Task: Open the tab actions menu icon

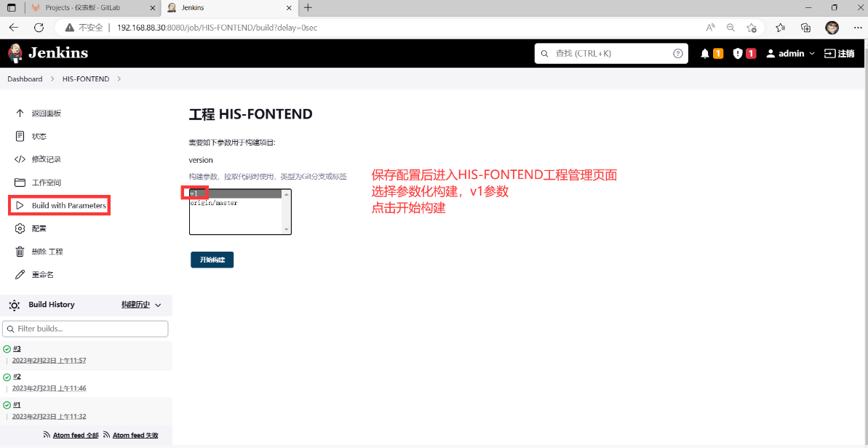Action: coord(11,8)
